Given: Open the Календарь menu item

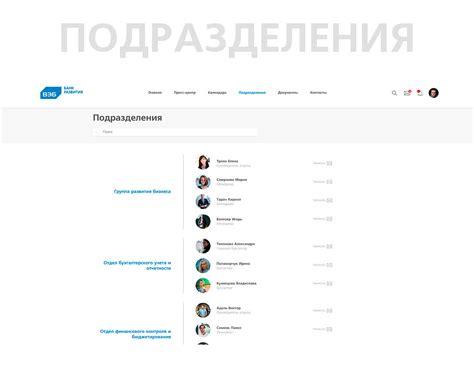Looking at the screenshot, I should click(217, 93).
